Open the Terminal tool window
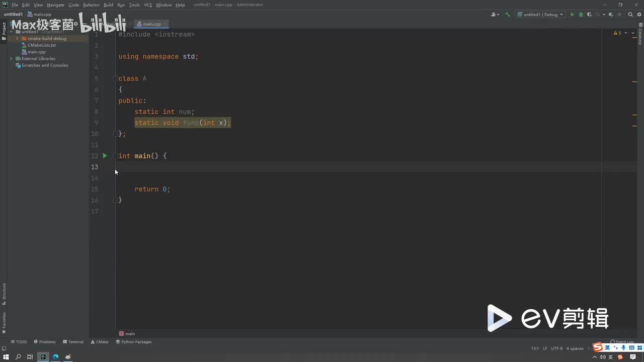The image size is (644, 362). pos(73,342)
